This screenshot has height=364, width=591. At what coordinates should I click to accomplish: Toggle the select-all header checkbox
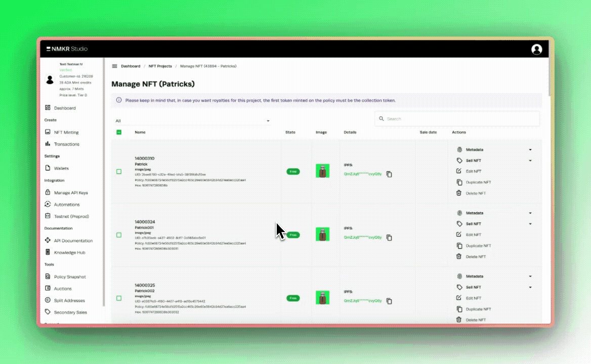[119, 132]
